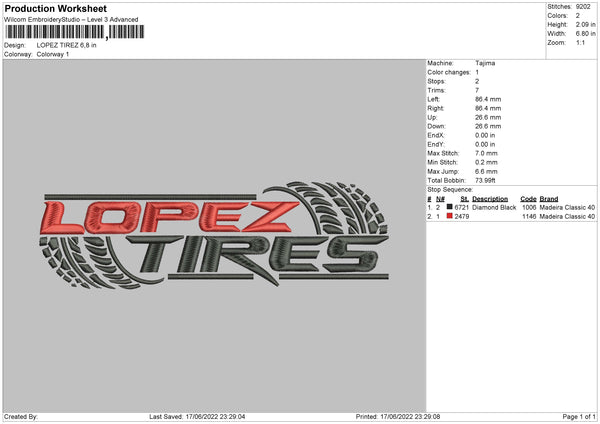This screenshot has width=600, height=424.
Task: Select design name 'LOPEZ TIREZ 6,8 in'
Action: 67,45
